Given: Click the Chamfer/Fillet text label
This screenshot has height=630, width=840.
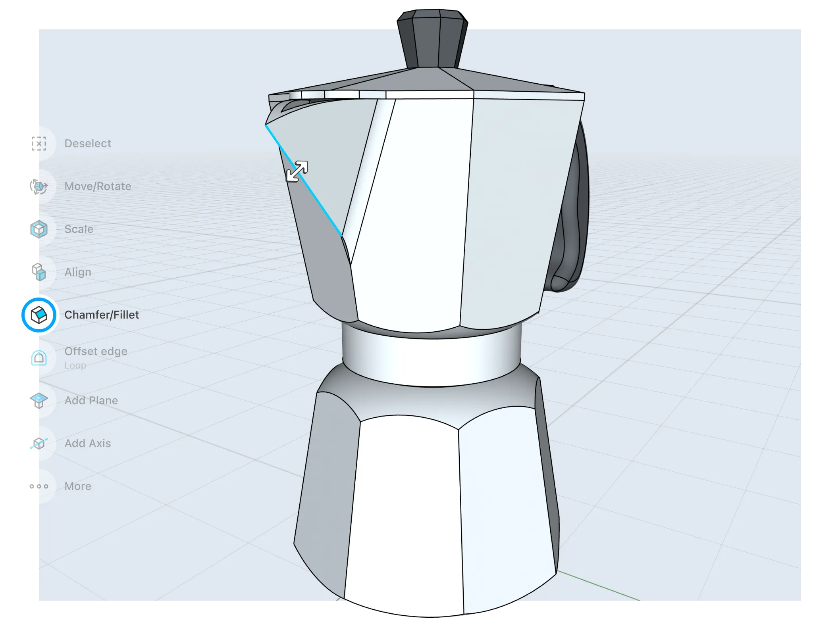Looking at the screenshot, I should pyautogui.click(x=102, y=315).
